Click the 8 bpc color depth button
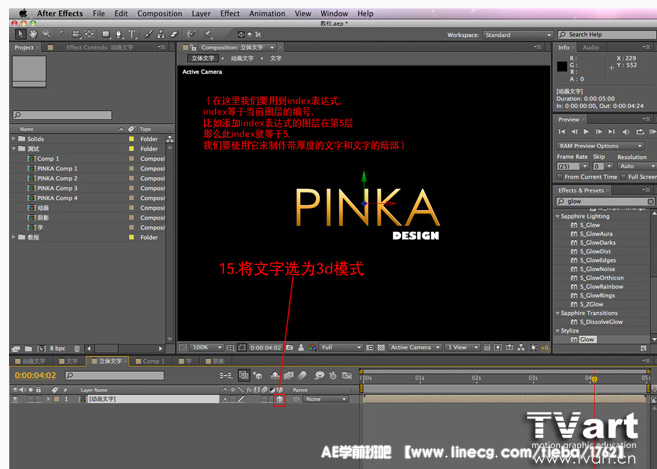Image resolution: width=657 pixels, height=469 pixels. point(58,349)
